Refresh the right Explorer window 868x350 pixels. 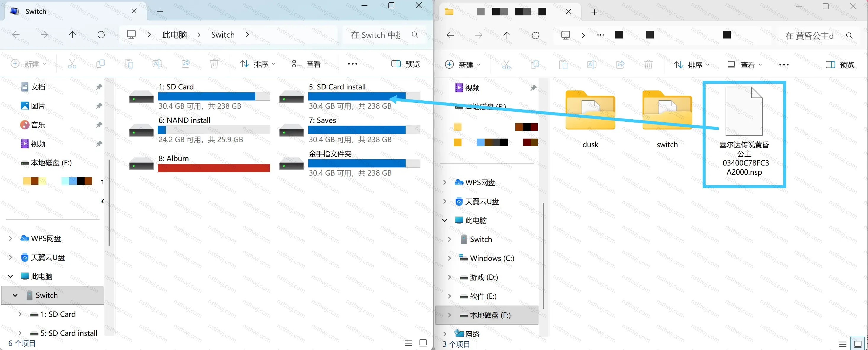535,36
